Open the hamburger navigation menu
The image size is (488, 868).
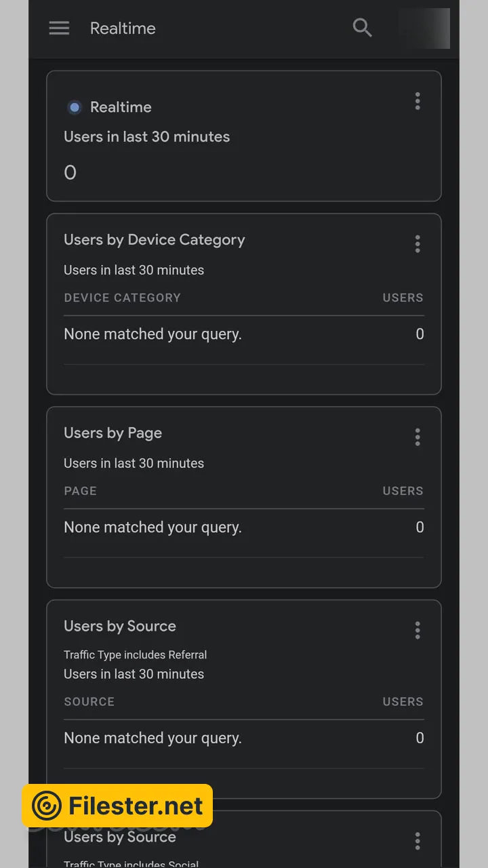point(59,28)
